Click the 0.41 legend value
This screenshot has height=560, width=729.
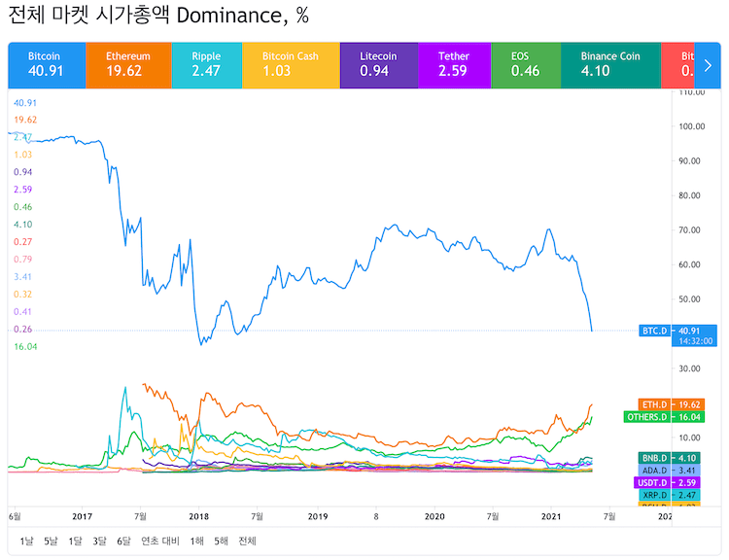pyautogui.click(x=22, y=312)
